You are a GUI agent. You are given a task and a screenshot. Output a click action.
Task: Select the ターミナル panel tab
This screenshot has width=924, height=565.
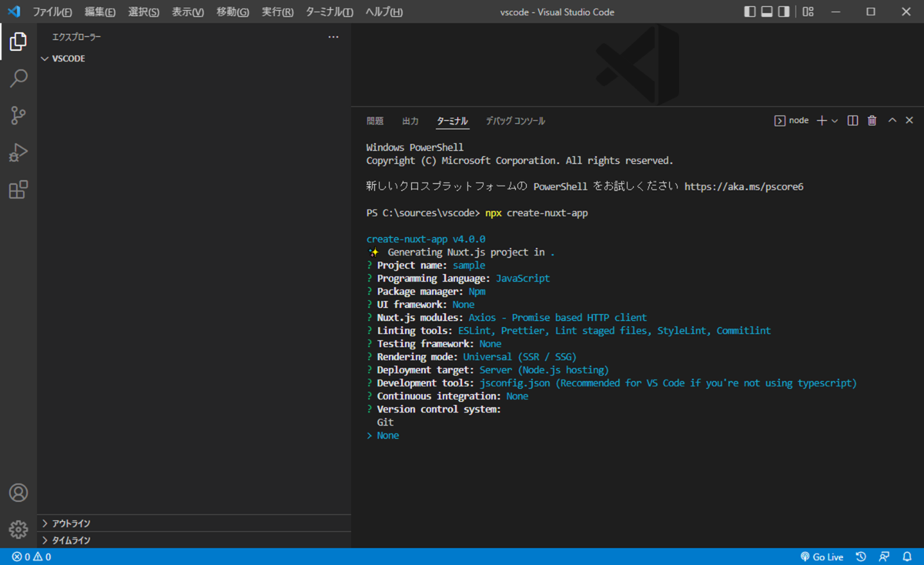452,121
